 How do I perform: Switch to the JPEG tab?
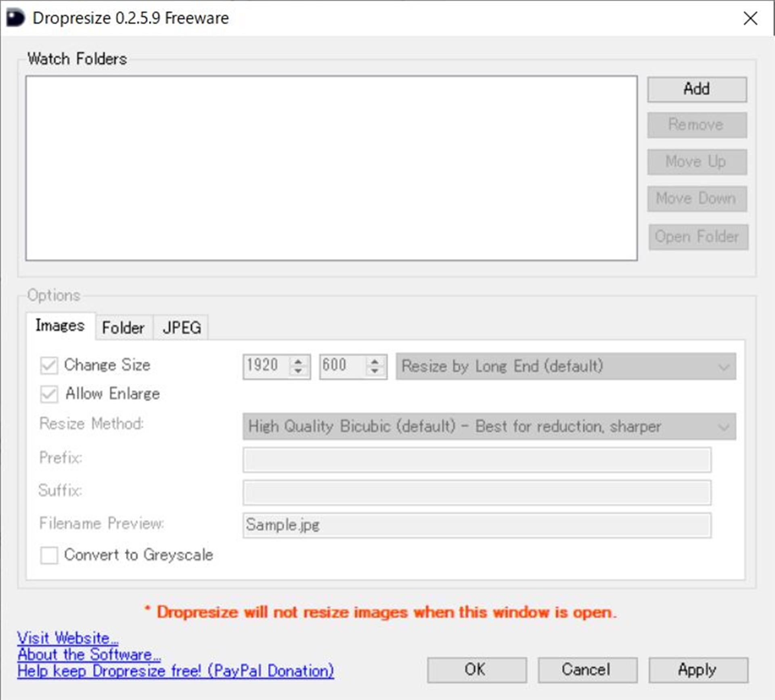(x=182, y=327)
